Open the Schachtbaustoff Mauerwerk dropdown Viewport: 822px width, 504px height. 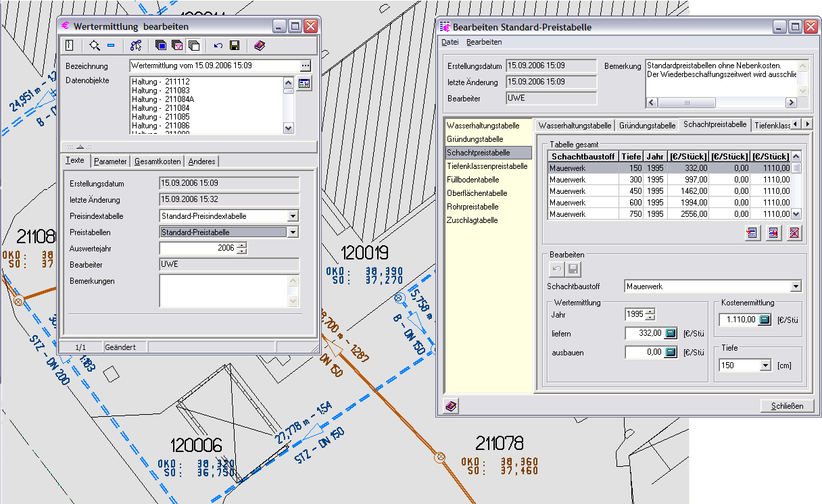click(x=795, y=286)
